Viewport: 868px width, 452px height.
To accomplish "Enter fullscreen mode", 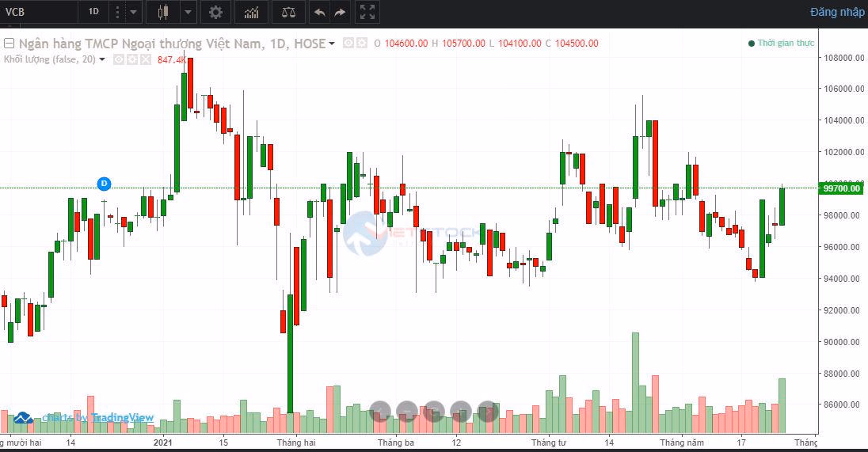I will [x=366, y=12].
